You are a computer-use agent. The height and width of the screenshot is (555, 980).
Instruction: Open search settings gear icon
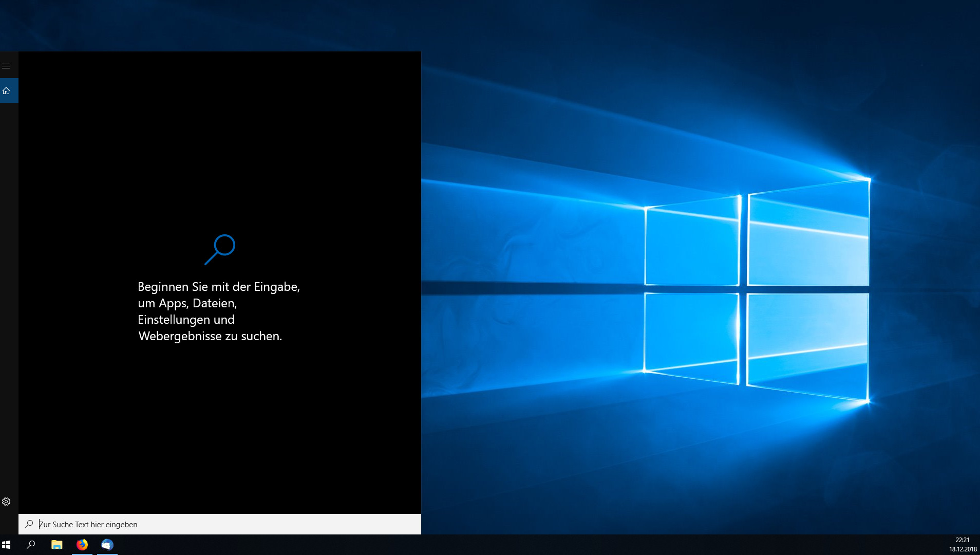click(x=6, y=502)
